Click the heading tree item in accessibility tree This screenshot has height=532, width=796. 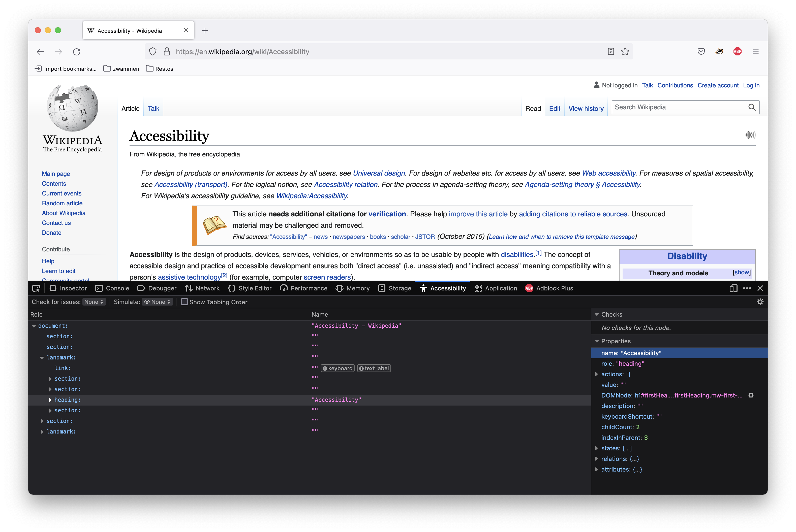pyautogui.click(x=67, y=400)
